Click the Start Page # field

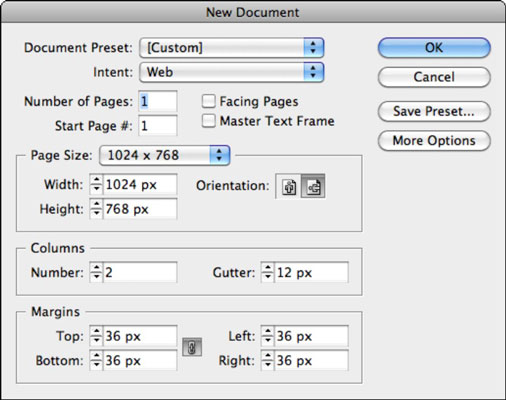coord(158,126)
